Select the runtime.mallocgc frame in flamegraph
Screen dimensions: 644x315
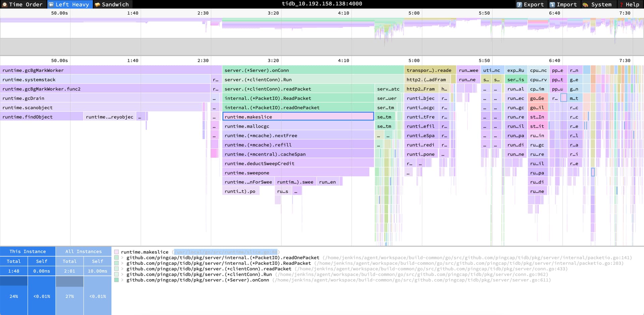(x=298, y=126)
